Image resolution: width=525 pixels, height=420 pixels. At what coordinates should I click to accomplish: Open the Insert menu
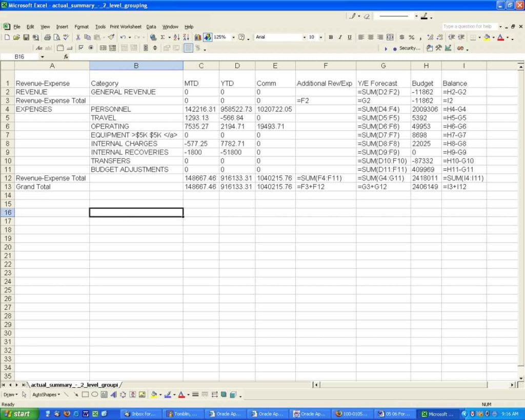tap(62, 27)
